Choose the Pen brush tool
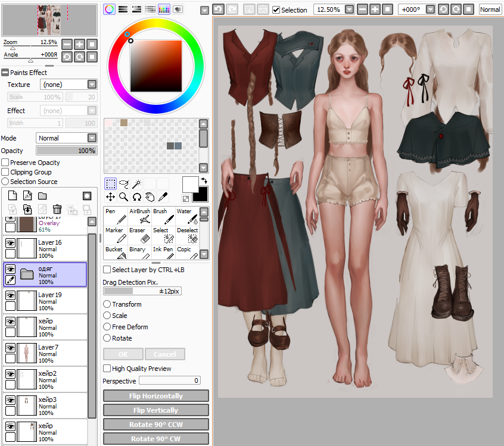Image resolution: width=504 pixels, height=446 pixels. click(x=116, y=216)
